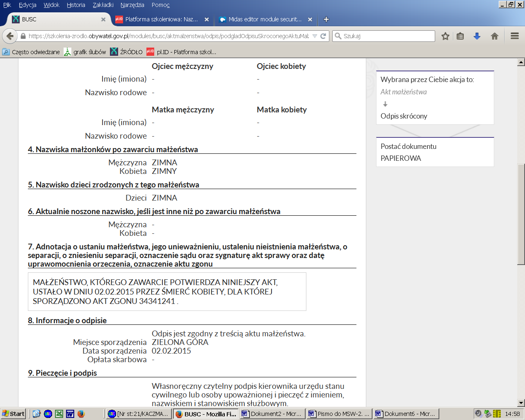Open the Word quick launch icon

70,414
